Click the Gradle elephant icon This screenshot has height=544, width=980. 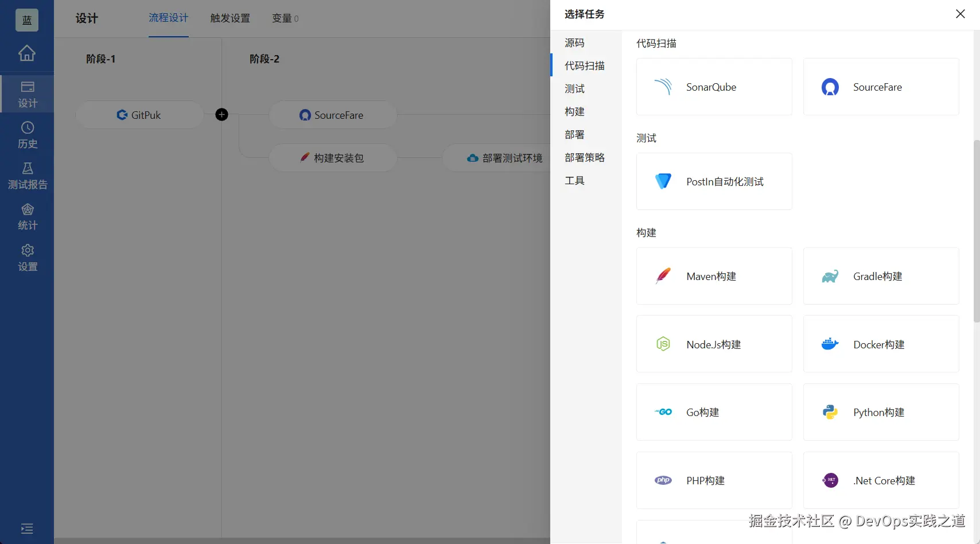point(830,276)
